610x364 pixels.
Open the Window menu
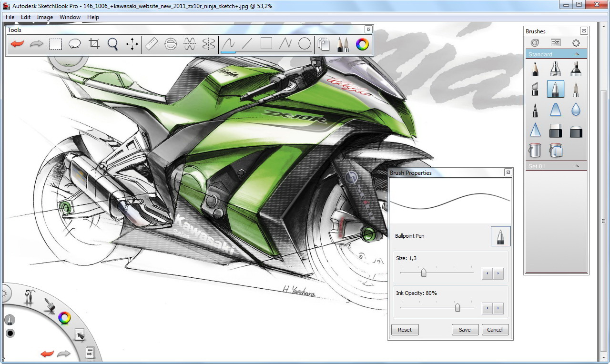click(x=70, y=17)
